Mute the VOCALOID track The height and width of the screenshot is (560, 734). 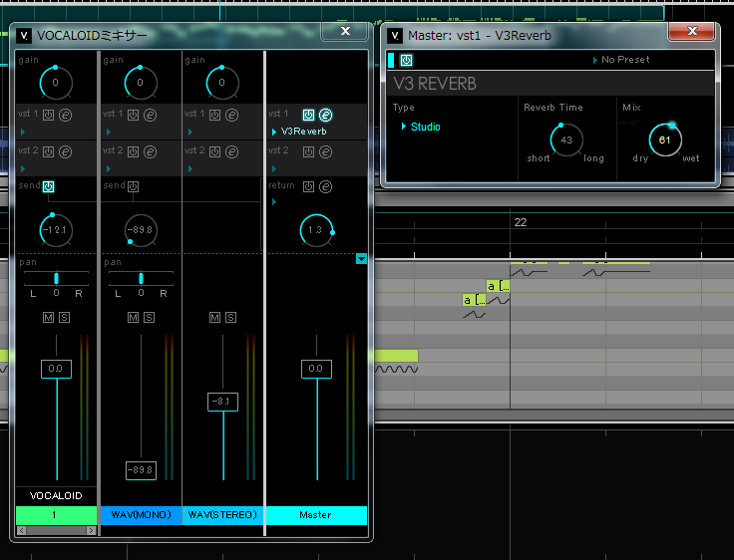click(48, 318)
